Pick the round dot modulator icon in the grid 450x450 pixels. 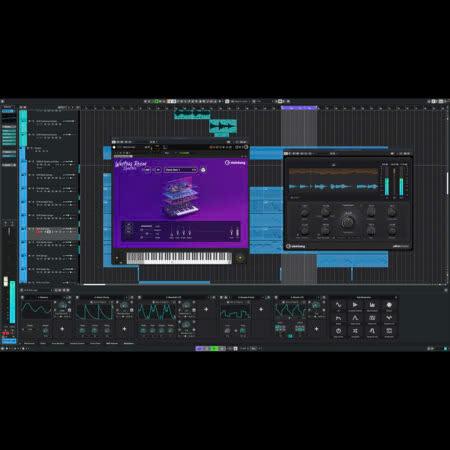[x=389, y=305]
